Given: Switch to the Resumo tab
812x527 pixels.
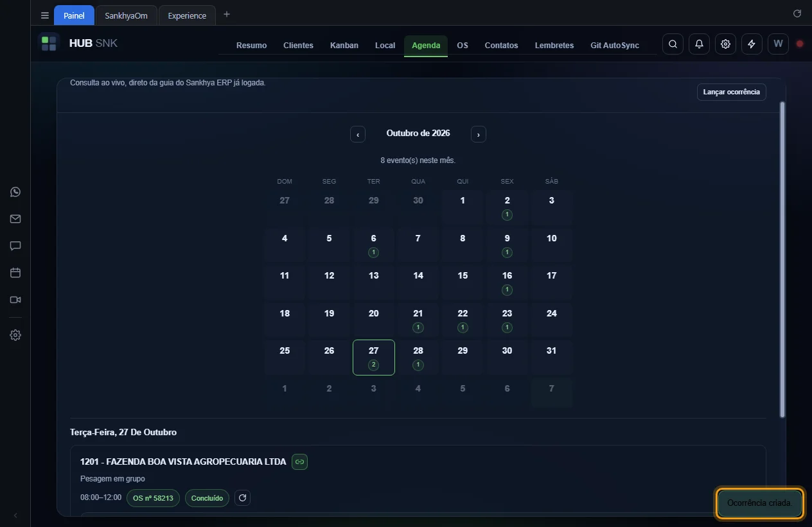Looking at the screenshot, I should pyautogui.click(x=251, y=46).
